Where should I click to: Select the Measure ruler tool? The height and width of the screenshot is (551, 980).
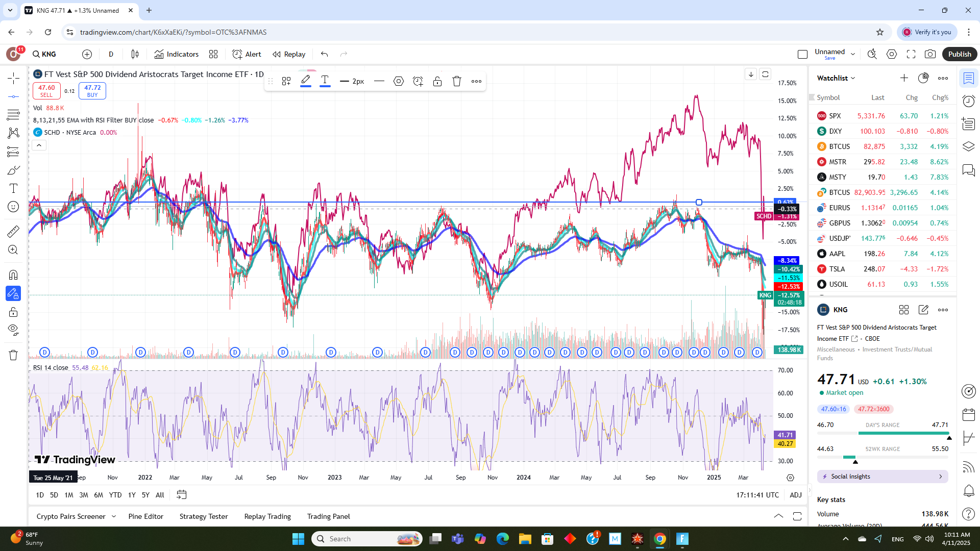point(13,232)
